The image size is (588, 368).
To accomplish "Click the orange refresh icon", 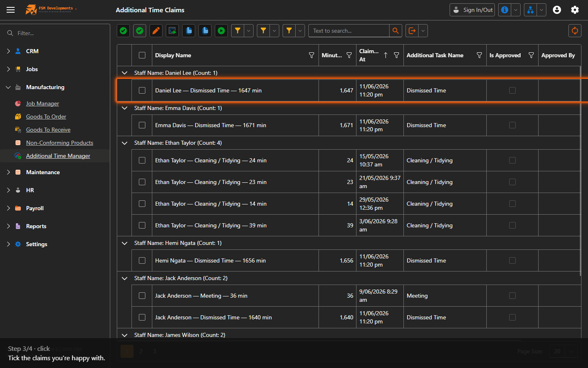I will coord(575,31).
